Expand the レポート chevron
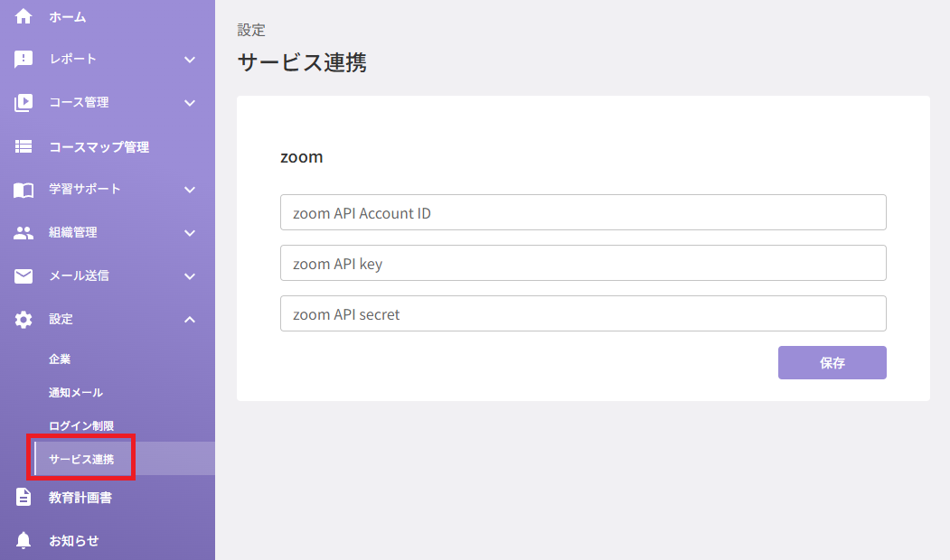The width and height of the screenshot is (950, 560). (x=190, y=60)
